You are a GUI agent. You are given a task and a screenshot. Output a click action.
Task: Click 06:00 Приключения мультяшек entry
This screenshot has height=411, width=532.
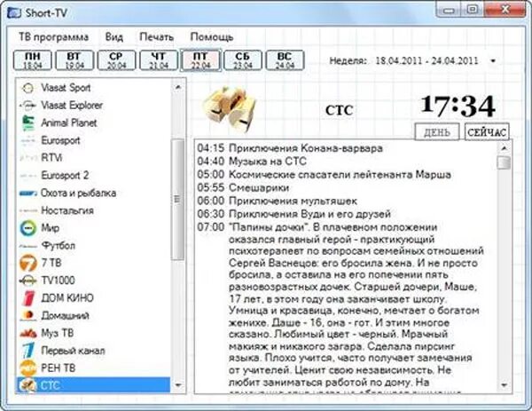pyautogui.click(x=278, y=201)
